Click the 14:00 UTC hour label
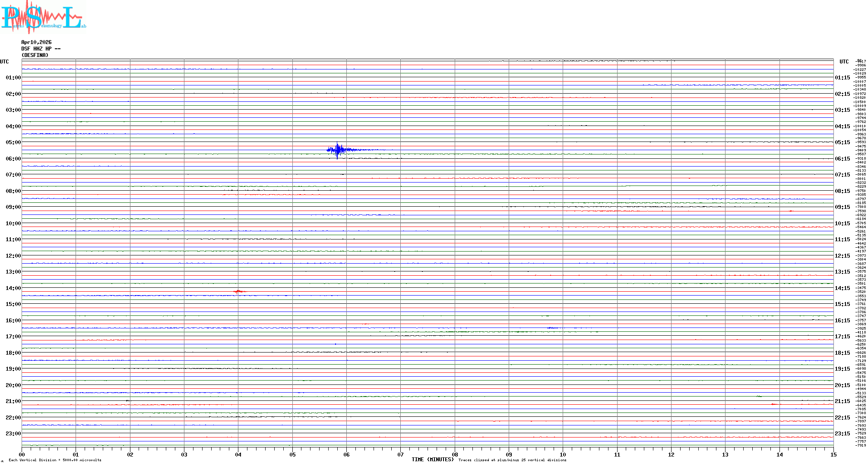 point(13,288)
